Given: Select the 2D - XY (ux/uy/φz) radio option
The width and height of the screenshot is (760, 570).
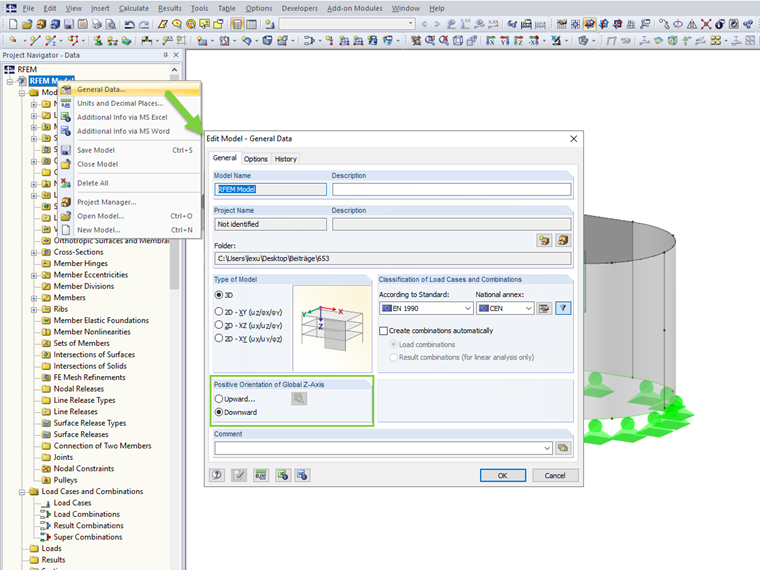Looking at the screenshot, I should (x=219, y=338).
